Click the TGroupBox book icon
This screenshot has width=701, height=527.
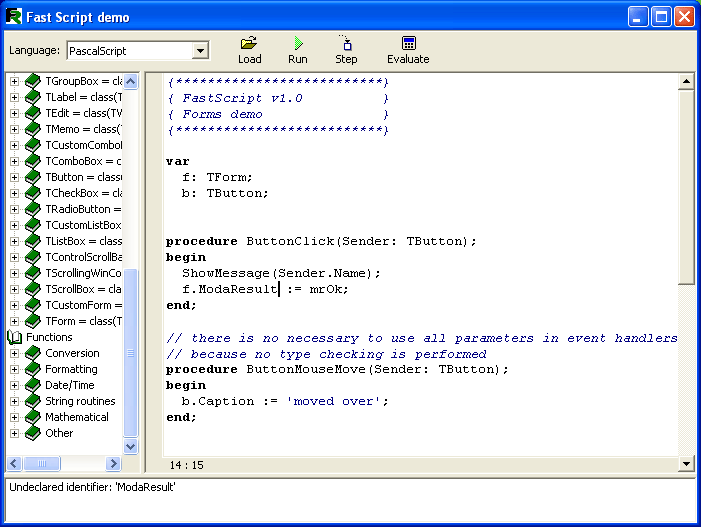[33, 81]
